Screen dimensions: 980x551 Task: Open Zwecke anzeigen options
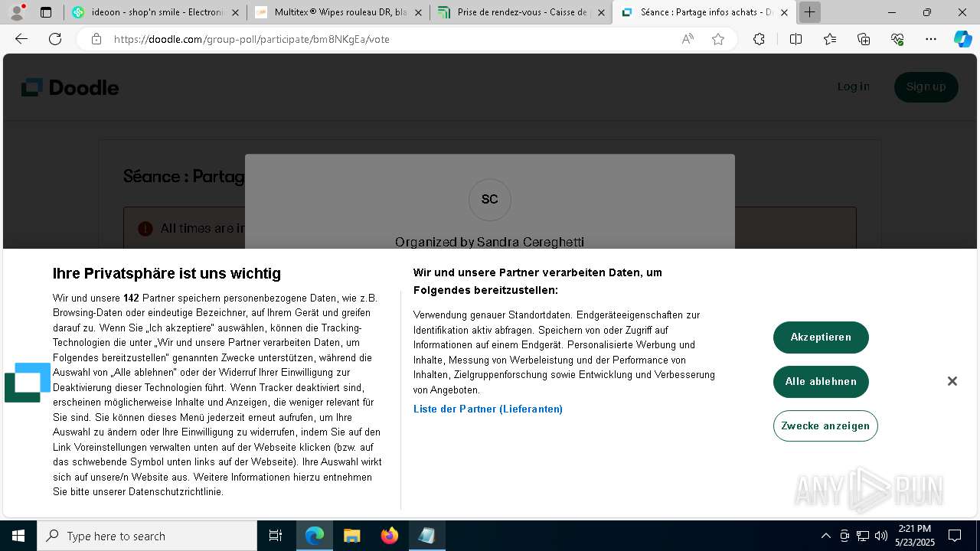[x=825, y=426]
